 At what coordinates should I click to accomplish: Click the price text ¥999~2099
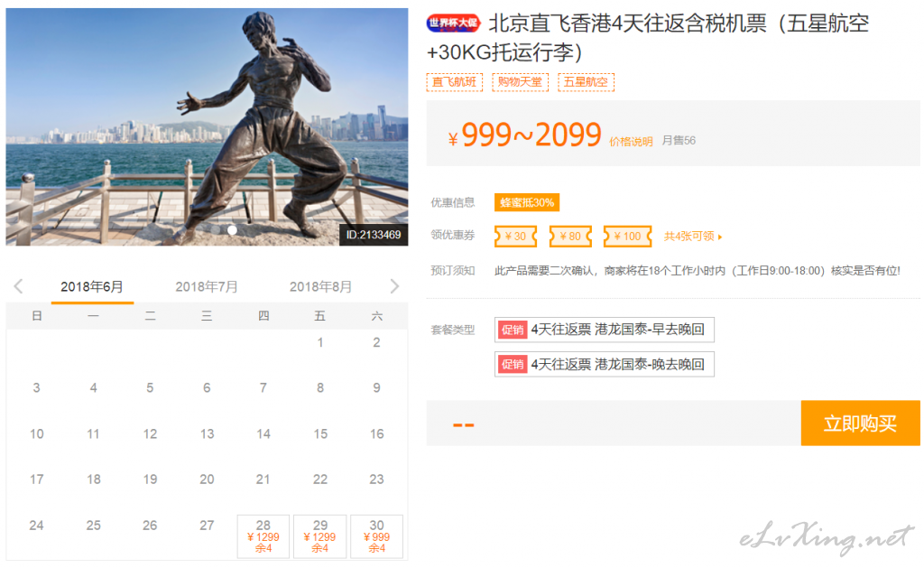(524, 135)
